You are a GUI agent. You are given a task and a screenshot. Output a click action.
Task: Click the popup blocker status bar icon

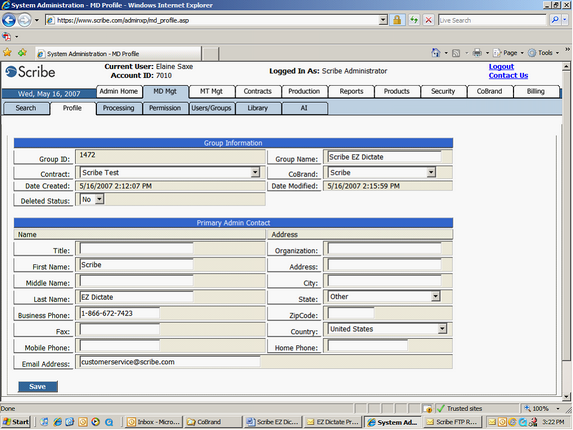click(x=427, y=408)
